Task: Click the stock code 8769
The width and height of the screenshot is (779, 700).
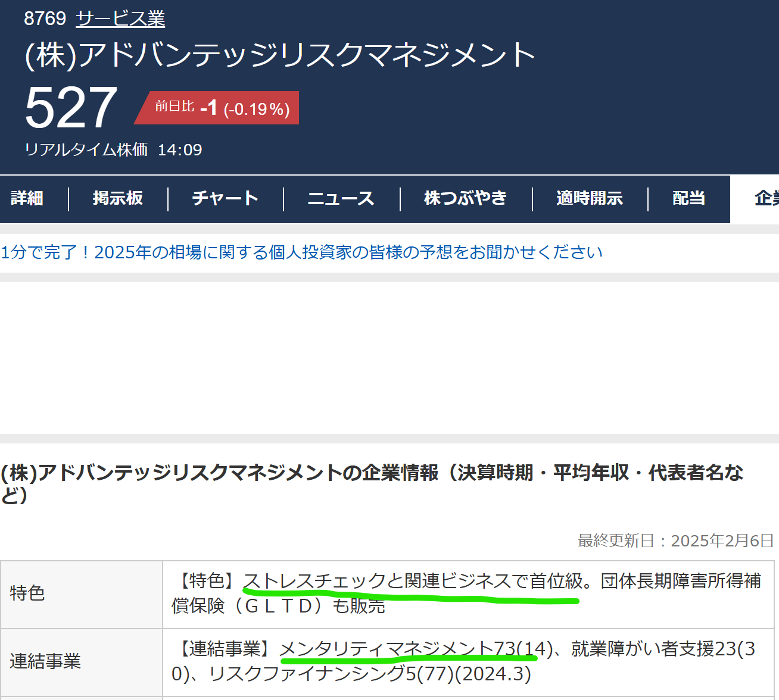Action: 45,18
